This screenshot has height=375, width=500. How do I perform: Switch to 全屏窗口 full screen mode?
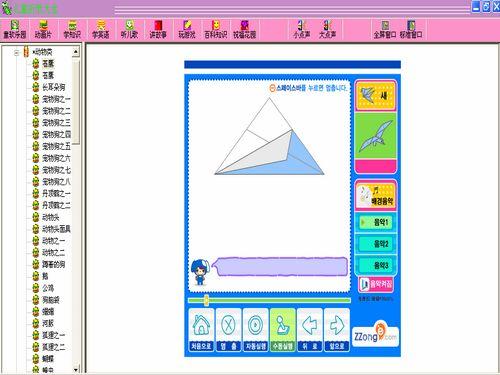coord(385,30)
